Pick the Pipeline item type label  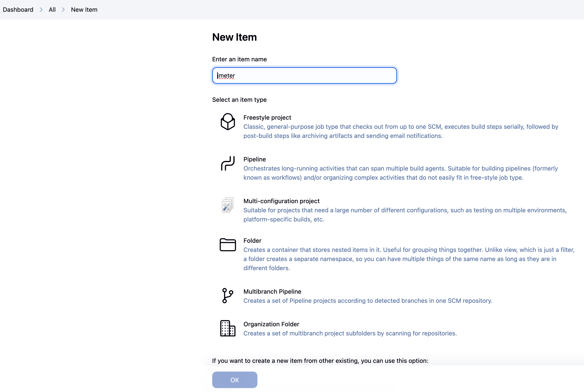click(x=254, y=159)
